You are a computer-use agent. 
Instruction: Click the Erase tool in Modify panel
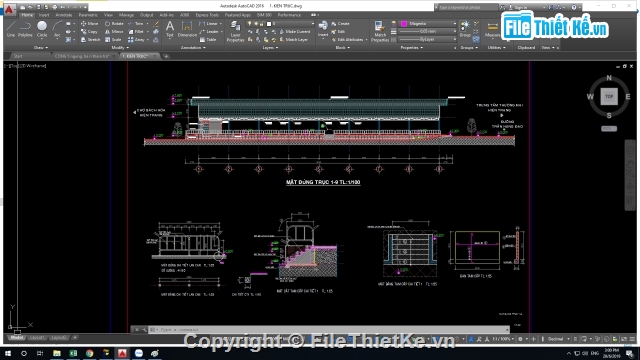(156, 24)
